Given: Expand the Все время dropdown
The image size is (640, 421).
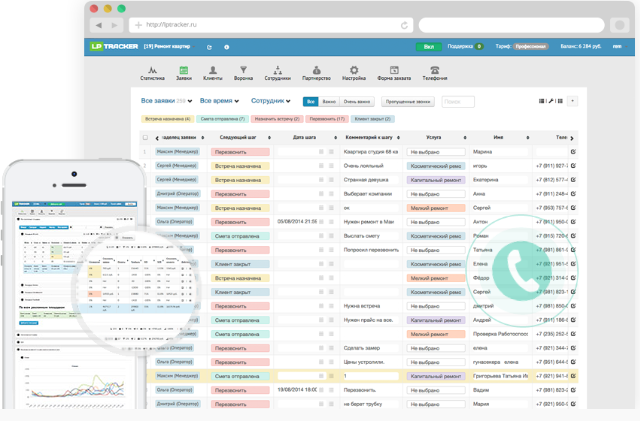Looking at the screenshot, I should pyautogui.click(x=219, y=101).
